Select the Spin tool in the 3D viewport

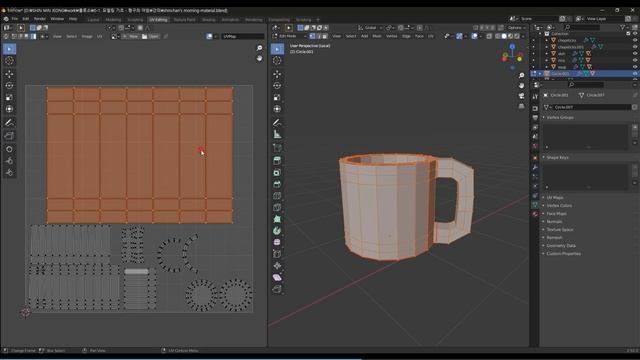277,231
